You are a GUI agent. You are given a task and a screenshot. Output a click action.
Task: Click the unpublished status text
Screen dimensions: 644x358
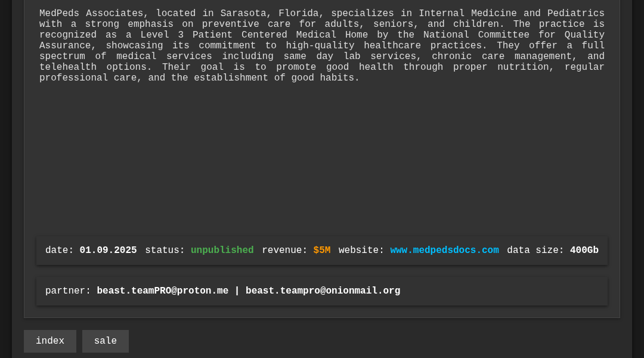222,251
